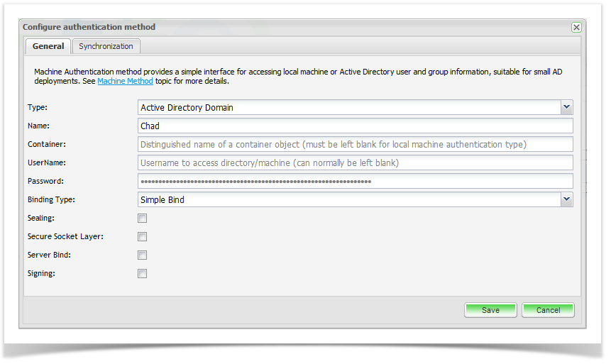Click the Binding Type label
Screen dimensions: 611x364
click(x=51, y=200)
